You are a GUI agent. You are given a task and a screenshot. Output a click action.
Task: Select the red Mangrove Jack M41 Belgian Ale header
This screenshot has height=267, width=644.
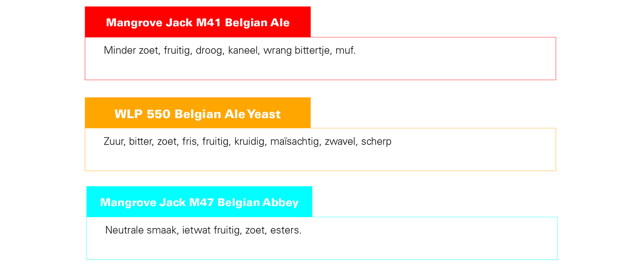[x=197, y=22]
